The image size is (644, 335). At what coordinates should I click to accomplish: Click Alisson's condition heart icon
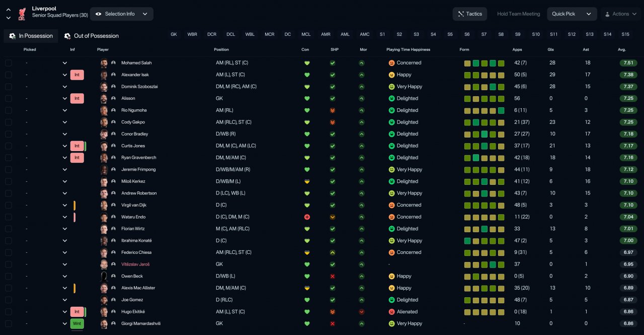(x=307, y=99)
